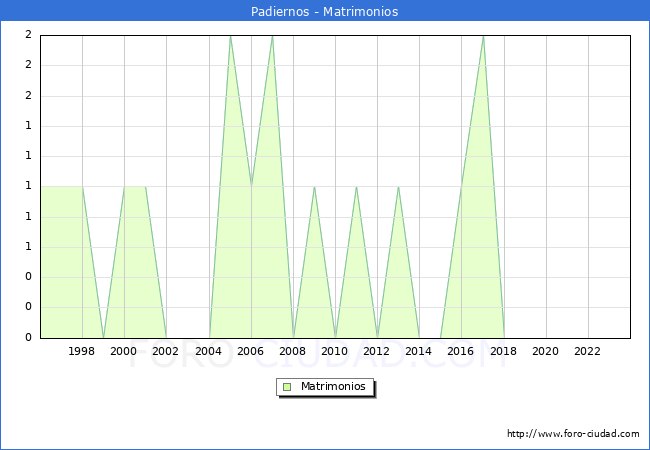
Task: Click the 2018 x-axis year label
Action: click(x=503, y=351)
